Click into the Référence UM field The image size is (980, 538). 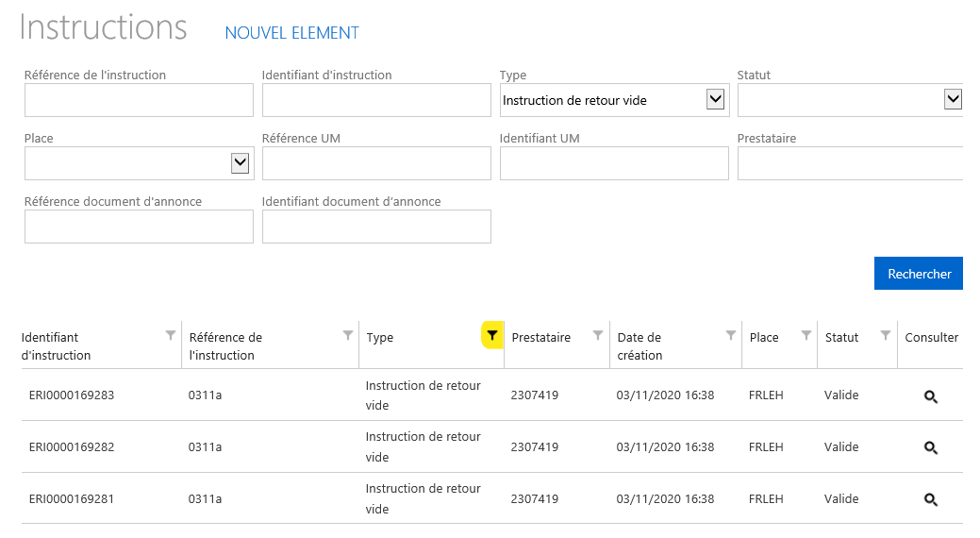(x=376, y=163)
